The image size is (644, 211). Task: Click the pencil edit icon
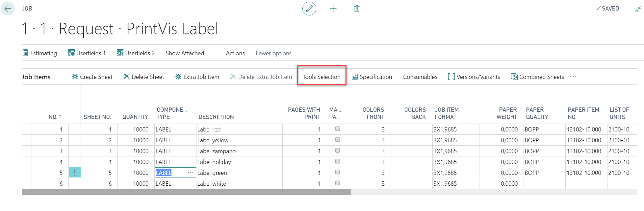pyautogui.click(x=309, y=9)
